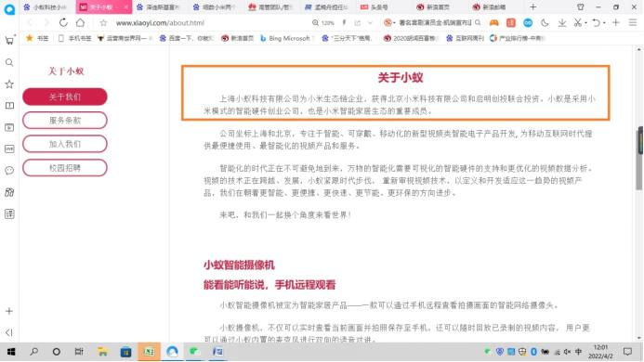This screenshot has width=644, height=362.
Task: Open search engine selector dropdown
Action: tap(388, 23)
